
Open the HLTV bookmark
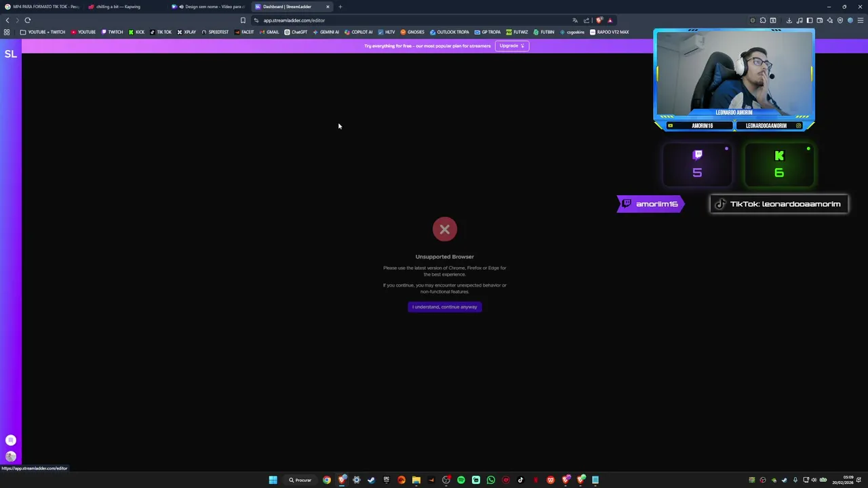point(387,32)
